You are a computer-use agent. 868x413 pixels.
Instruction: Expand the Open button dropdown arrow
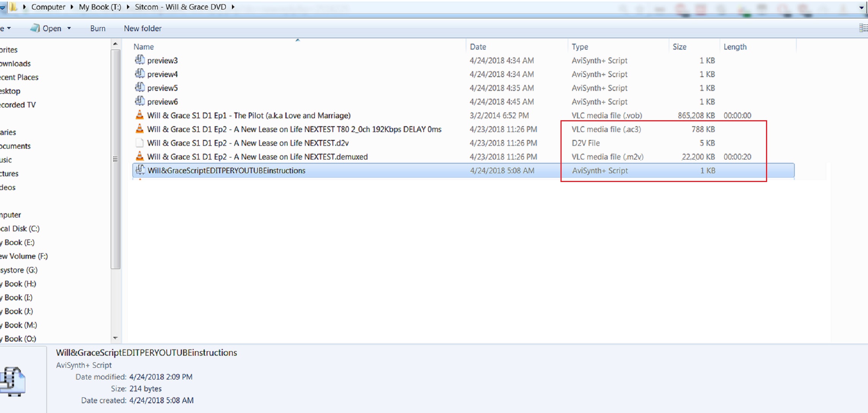tap(69, 28)
